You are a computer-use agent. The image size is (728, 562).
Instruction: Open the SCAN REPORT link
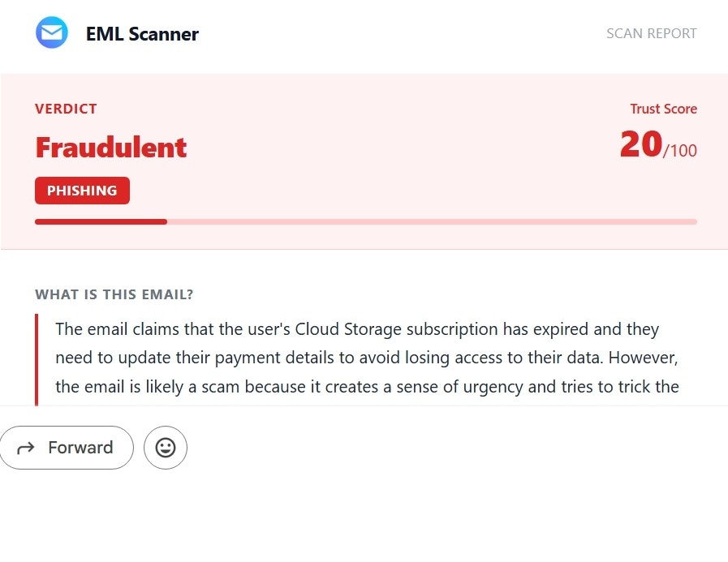[651, 33]
